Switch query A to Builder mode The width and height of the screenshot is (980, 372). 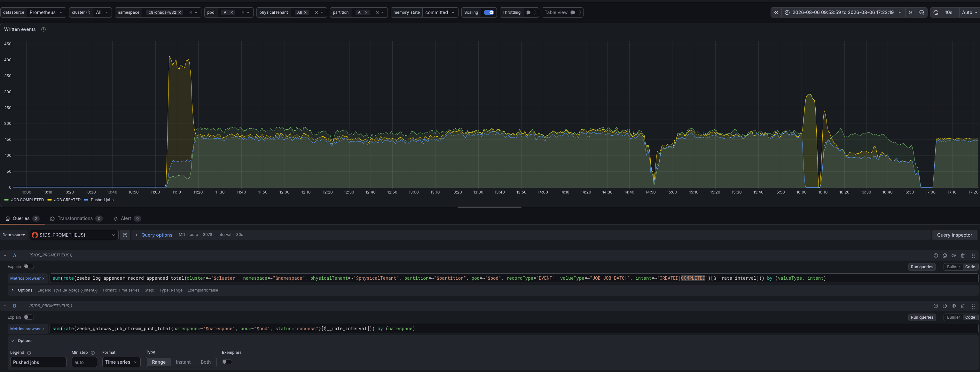click(x=953, y=267)
